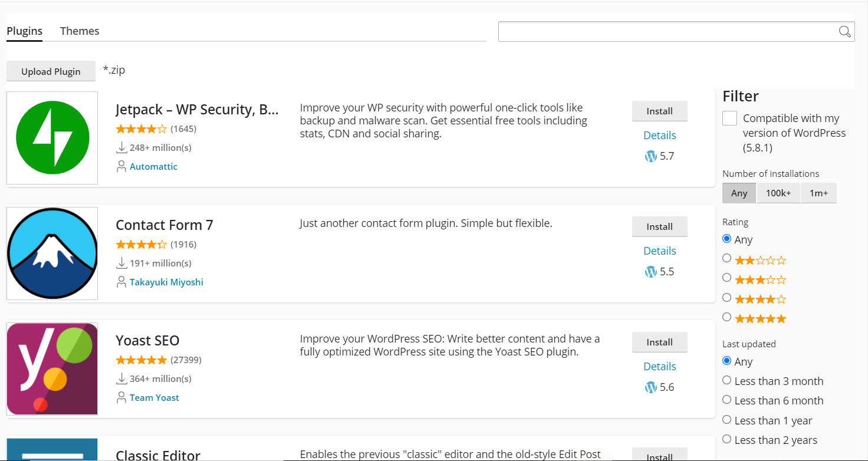The image size is (868, 461).
Task: Open Automattic author link
Action: 153,166
